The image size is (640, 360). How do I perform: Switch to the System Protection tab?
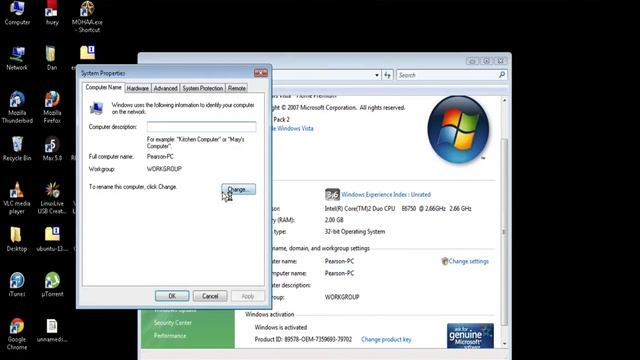click(202, 88)
